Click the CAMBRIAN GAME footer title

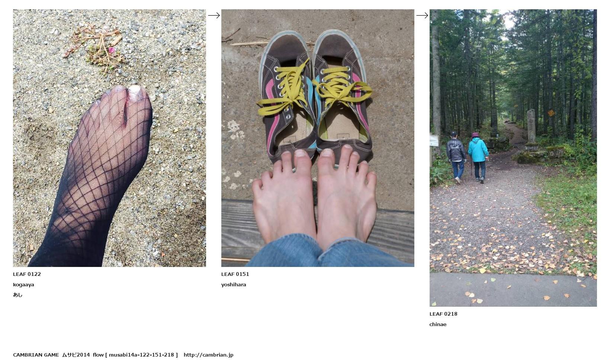(36, 355)
